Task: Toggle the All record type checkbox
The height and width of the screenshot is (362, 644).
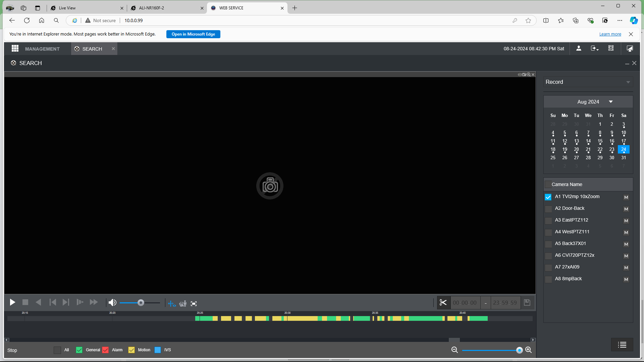Action: (57, 350)
